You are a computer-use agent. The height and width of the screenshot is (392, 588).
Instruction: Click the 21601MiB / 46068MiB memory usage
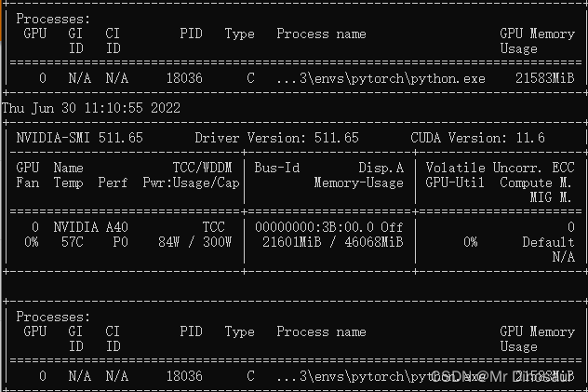[x=333, y=242]
